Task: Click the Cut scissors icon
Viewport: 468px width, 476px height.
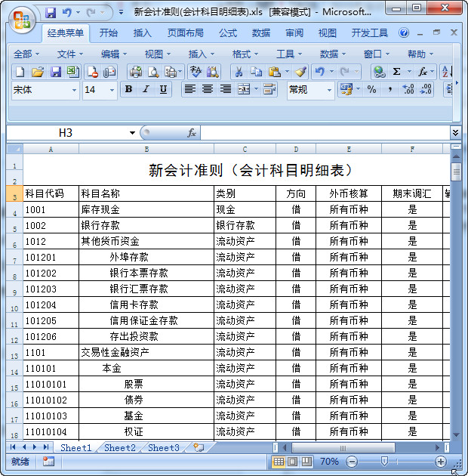Action: coord(239,72)
